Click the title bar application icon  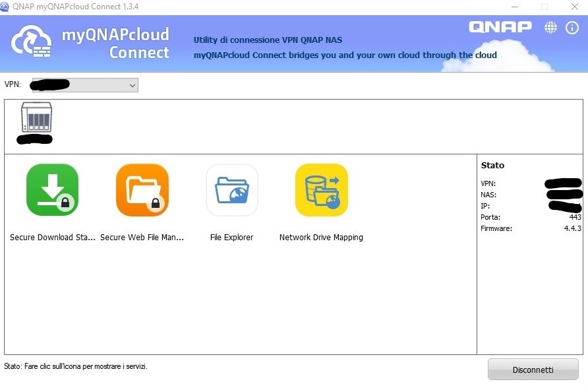[x=6, y=7]
